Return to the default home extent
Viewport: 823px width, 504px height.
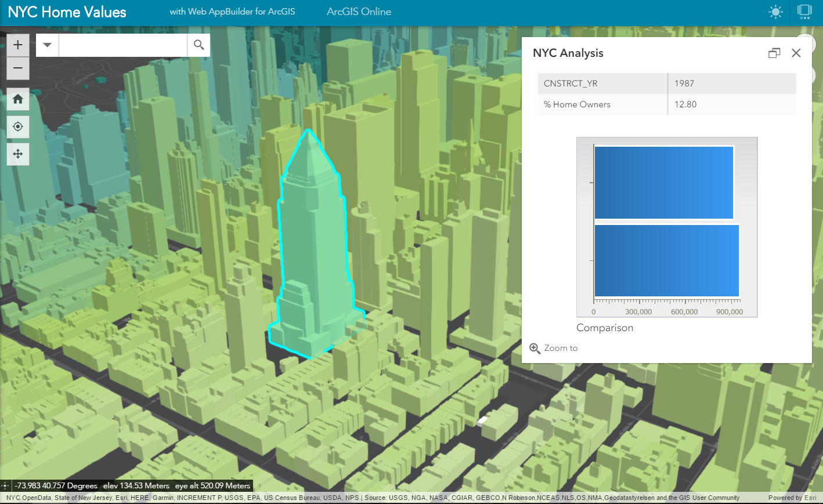point(18,99)
